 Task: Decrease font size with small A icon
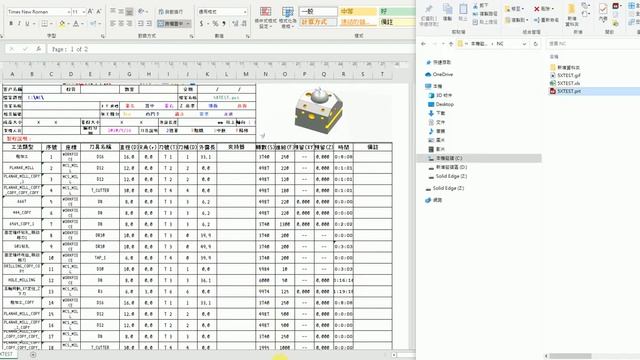point(99,12)
